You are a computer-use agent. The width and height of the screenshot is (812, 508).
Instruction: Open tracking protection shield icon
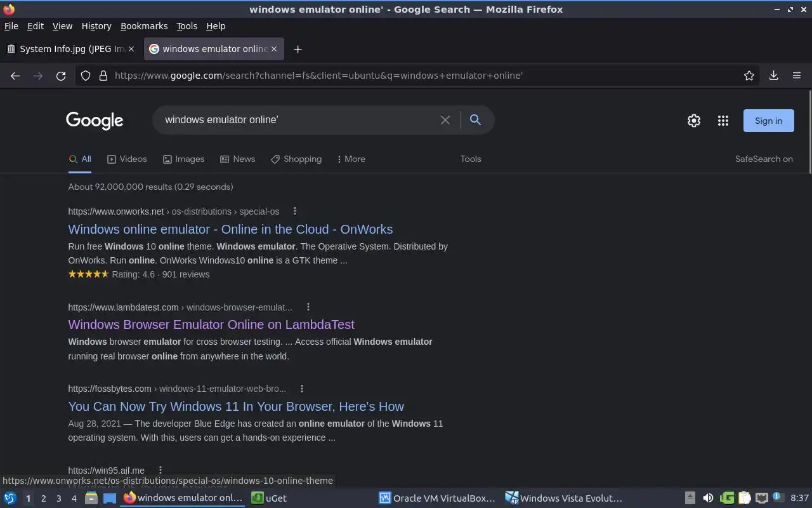pyautogui.click(x=86, y=76)
